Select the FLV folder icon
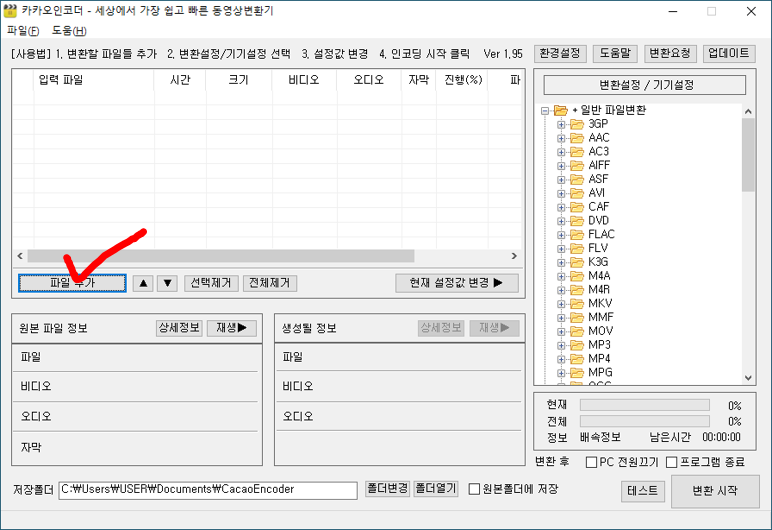This screenshot has height=530, width=772. pos(577,248)
